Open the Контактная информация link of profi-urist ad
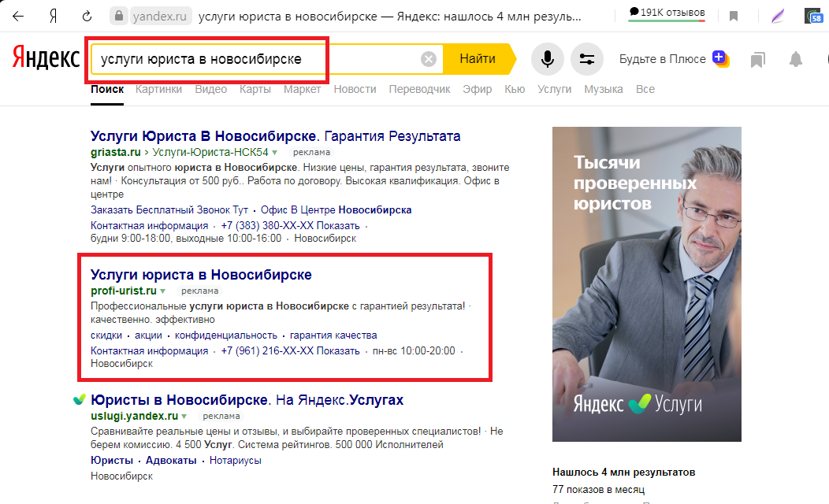The height and width of the screenshot is (504, 829). [149, 350]
